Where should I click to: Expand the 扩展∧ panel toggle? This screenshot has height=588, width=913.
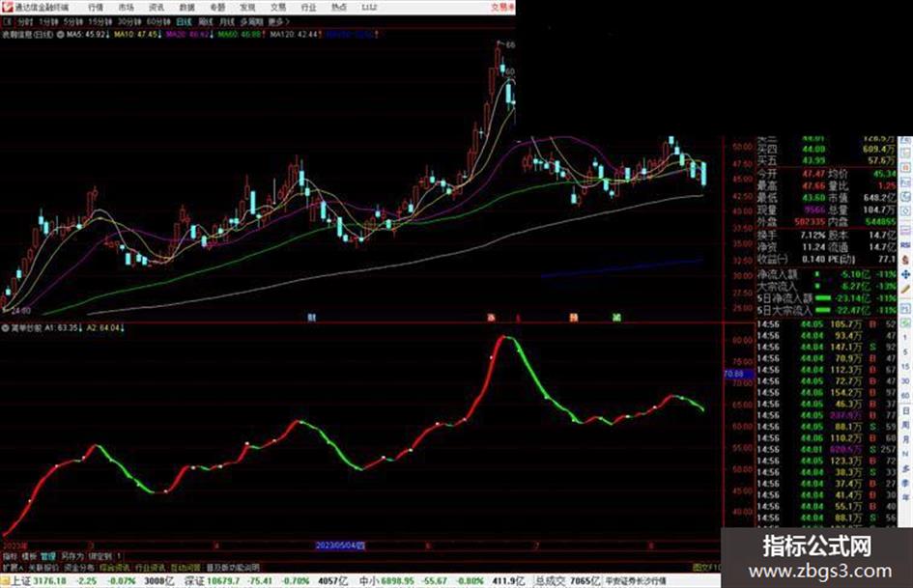(13, 567)
